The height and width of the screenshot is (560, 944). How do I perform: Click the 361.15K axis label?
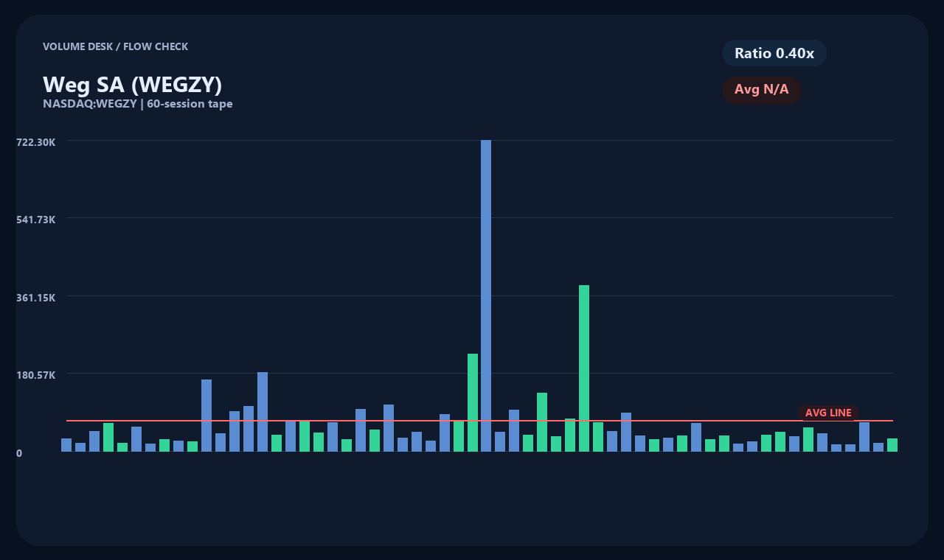[36, 297]
